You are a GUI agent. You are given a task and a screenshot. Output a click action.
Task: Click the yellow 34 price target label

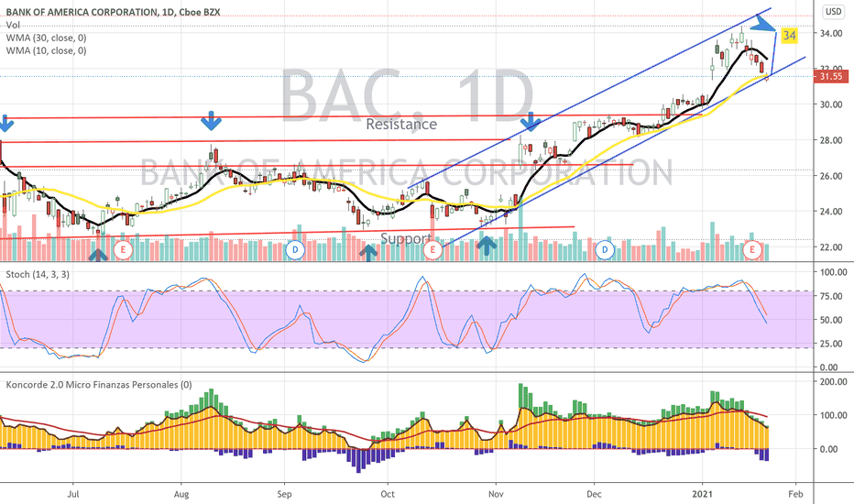pyautogui.click(x=789, y=36)
